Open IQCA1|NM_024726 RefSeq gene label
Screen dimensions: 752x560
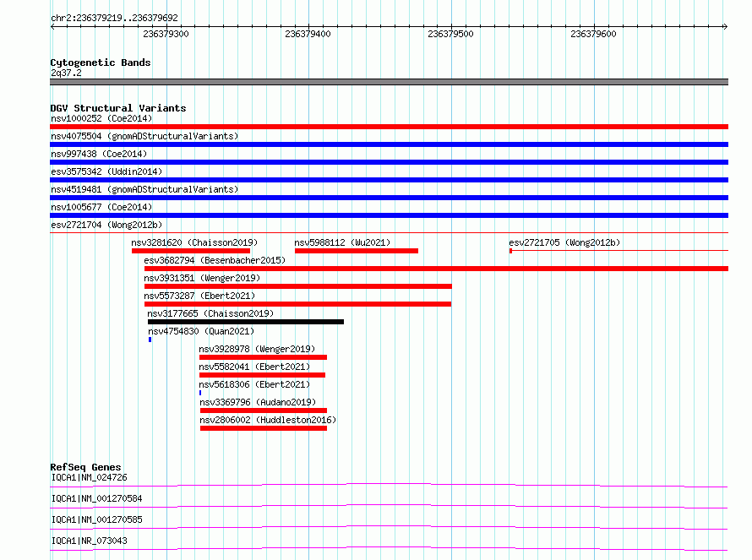click(x=90, y=477)
